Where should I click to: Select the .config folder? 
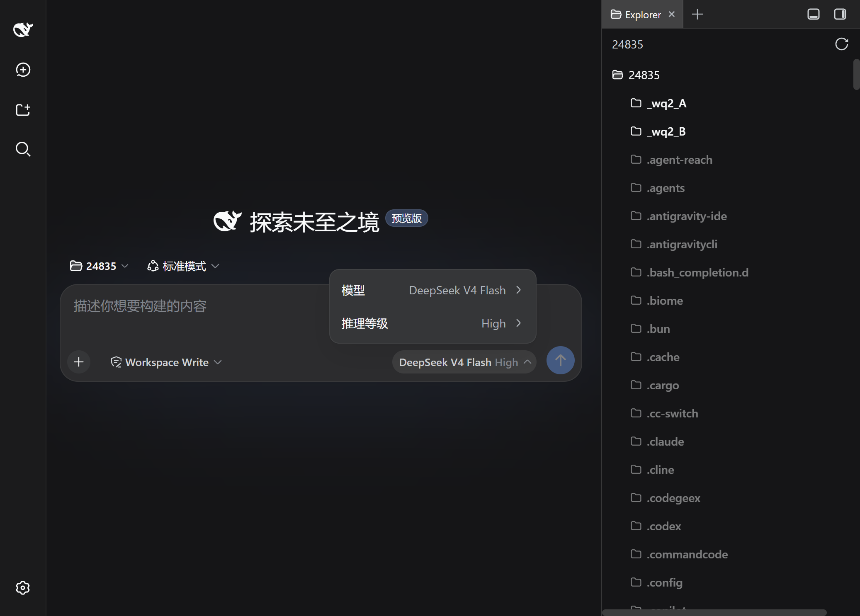(656, 582)
